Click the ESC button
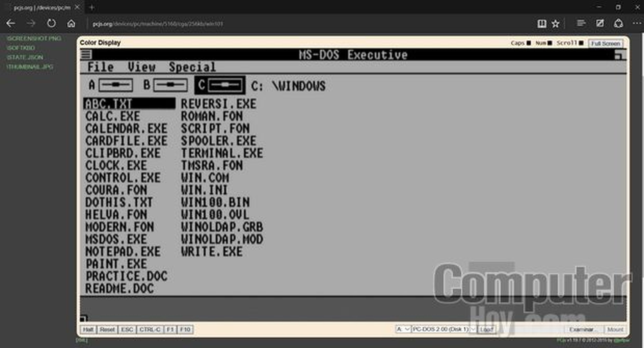 coord(127,330)
